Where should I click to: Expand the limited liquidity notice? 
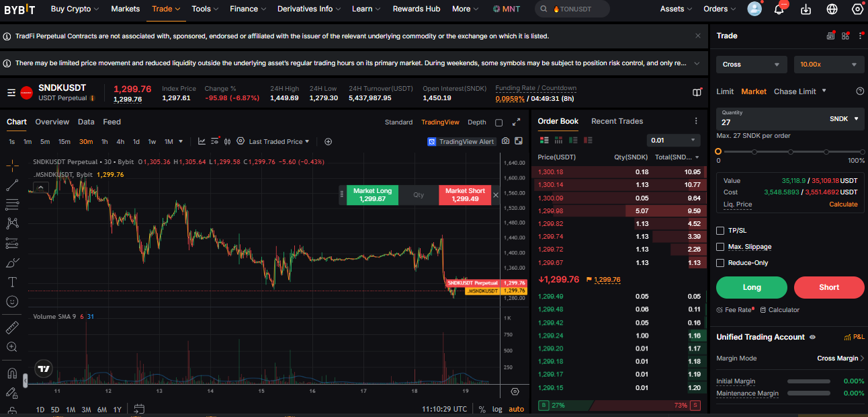697,63
